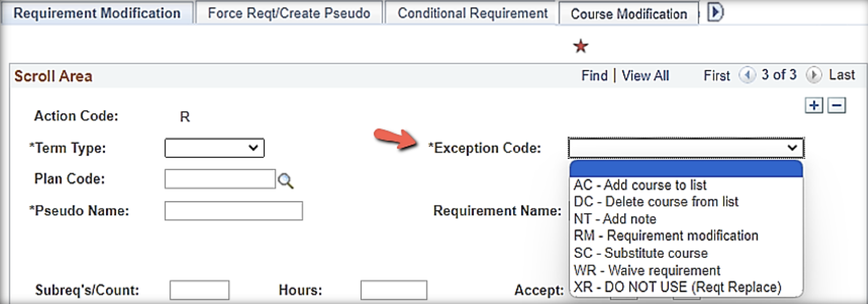Click into the Pseudo Name field
Screen dimensions: 868x304
pyautogui.click(x=233, y=211)
